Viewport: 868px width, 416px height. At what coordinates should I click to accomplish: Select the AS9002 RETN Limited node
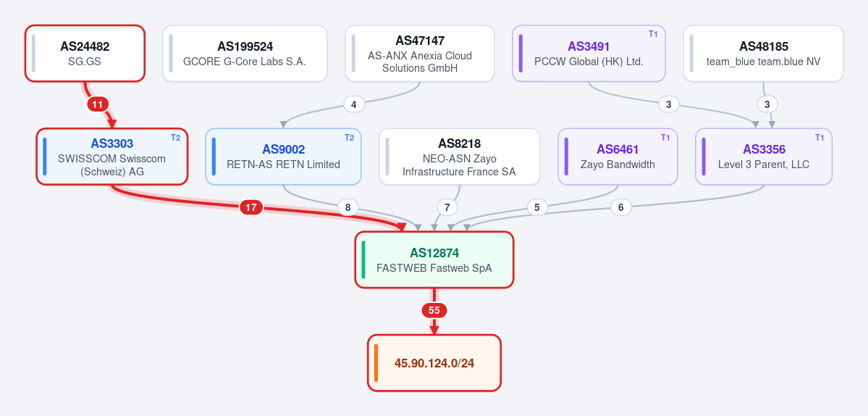click(x=284, y=157)
